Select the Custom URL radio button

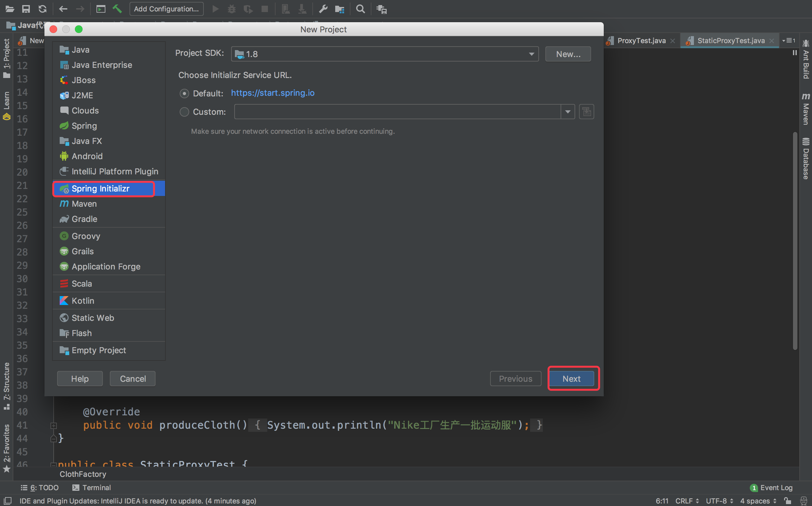pos(184,112)
